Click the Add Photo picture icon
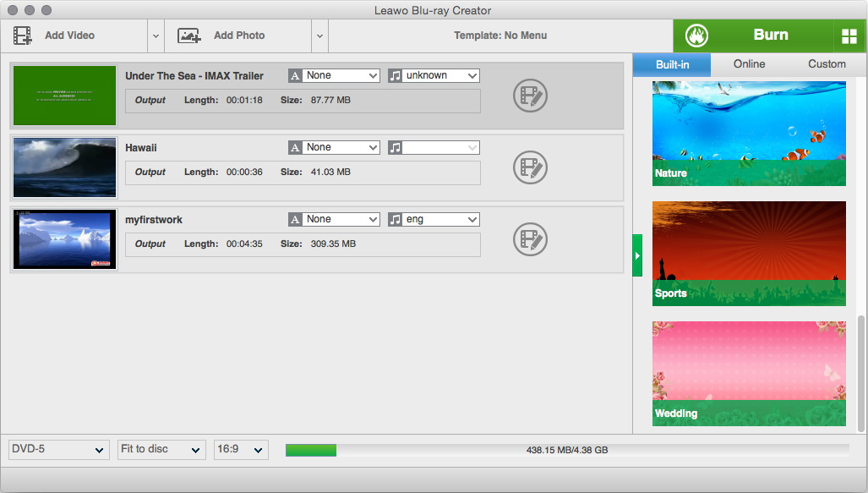 click(x=188, y=36)
